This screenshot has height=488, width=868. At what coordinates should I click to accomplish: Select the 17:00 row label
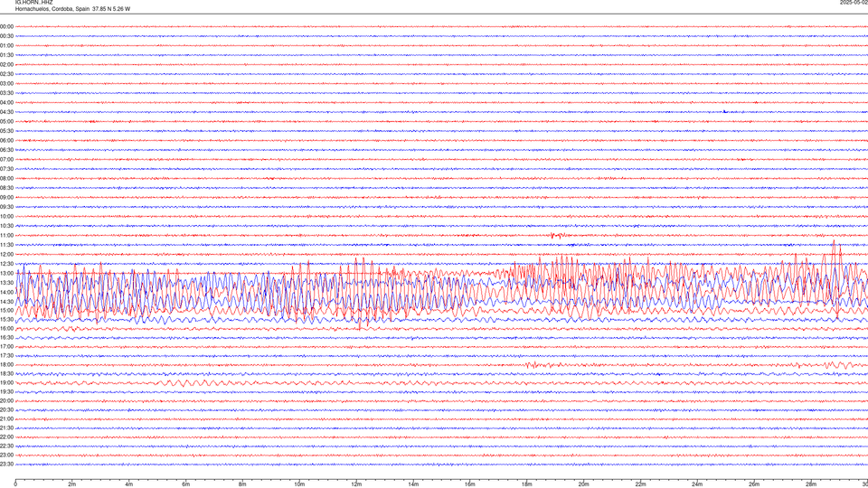coord(6,347)
